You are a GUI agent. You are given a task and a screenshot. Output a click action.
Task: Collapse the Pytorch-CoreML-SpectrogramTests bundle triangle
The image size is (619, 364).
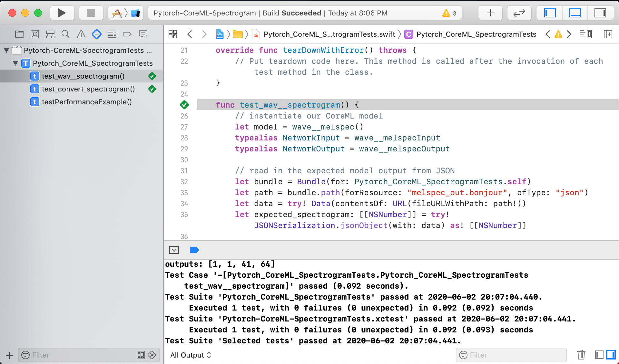click(6, 50)
